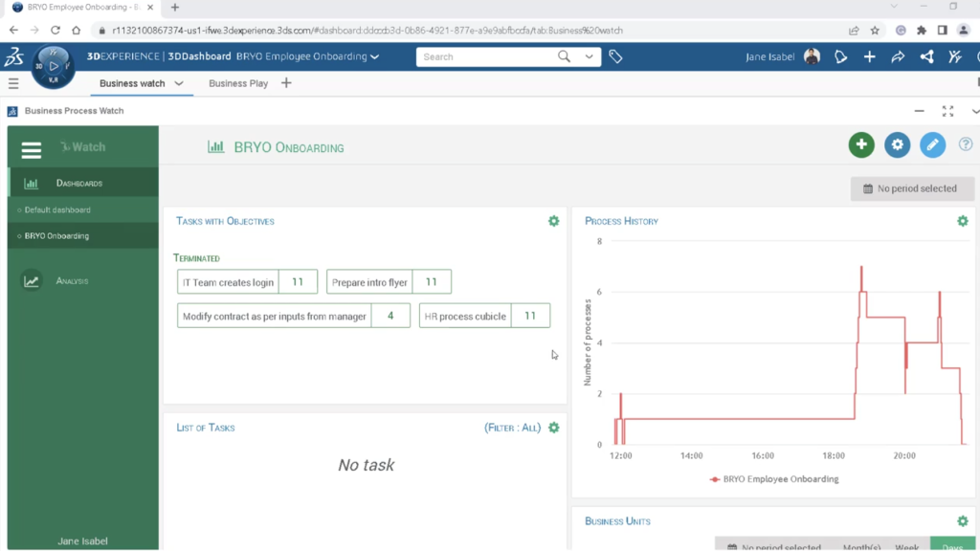Click the blue pencil edit button

point(932,145)
